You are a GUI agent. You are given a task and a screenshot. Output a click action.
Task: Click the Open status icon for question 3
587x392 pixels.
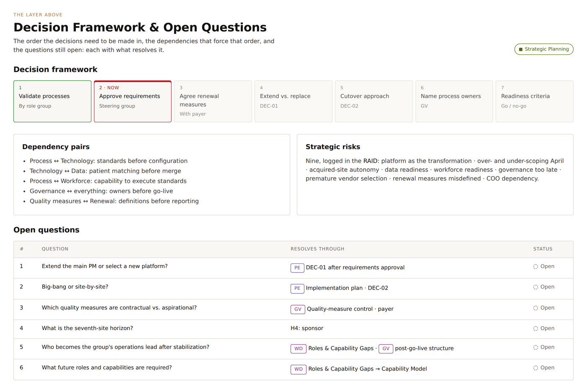[x=535, y=308]
